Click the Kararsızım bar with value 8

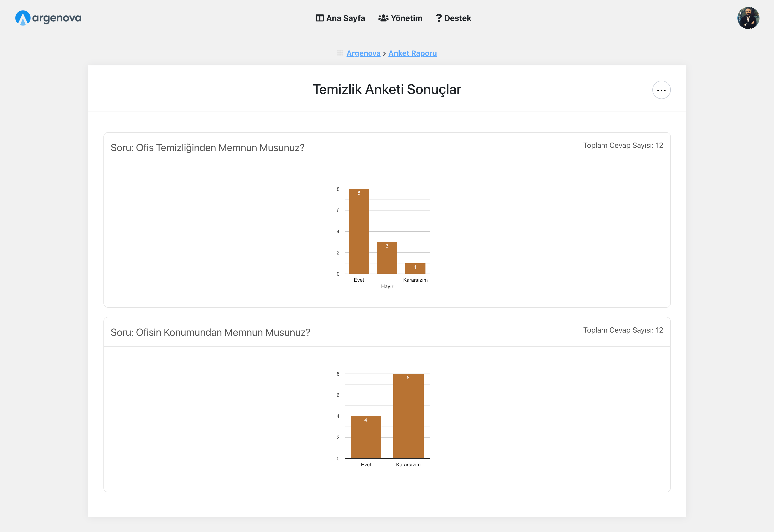pos(408,416)
